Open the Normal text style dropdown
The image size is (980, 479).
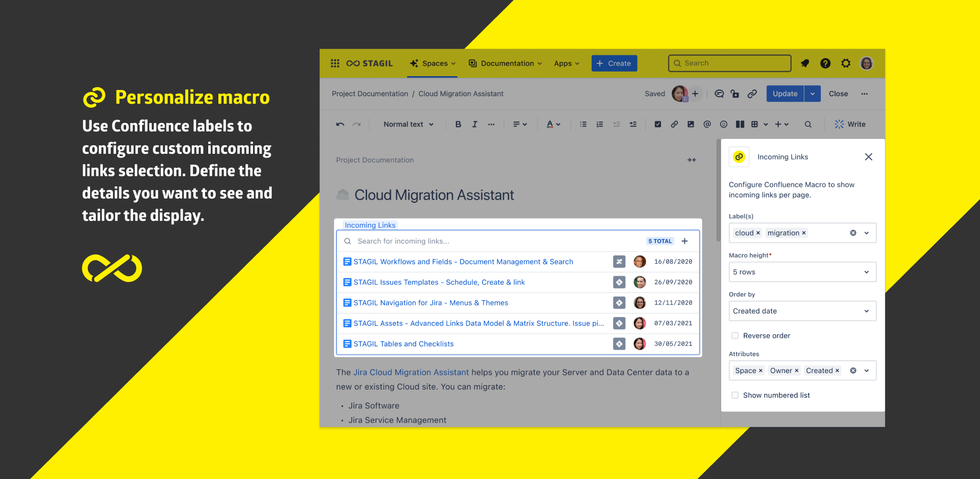409,124
